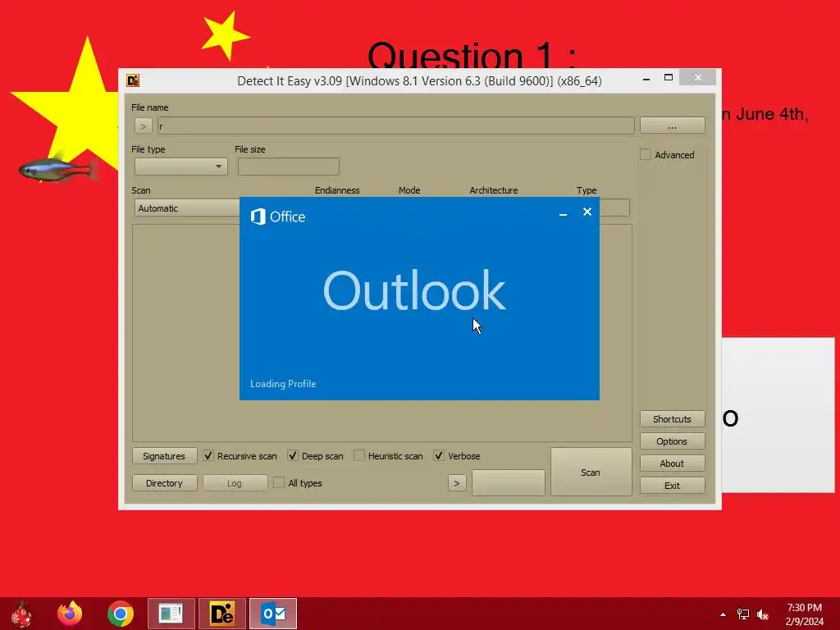Open the About dialog

tap(673, 463)
